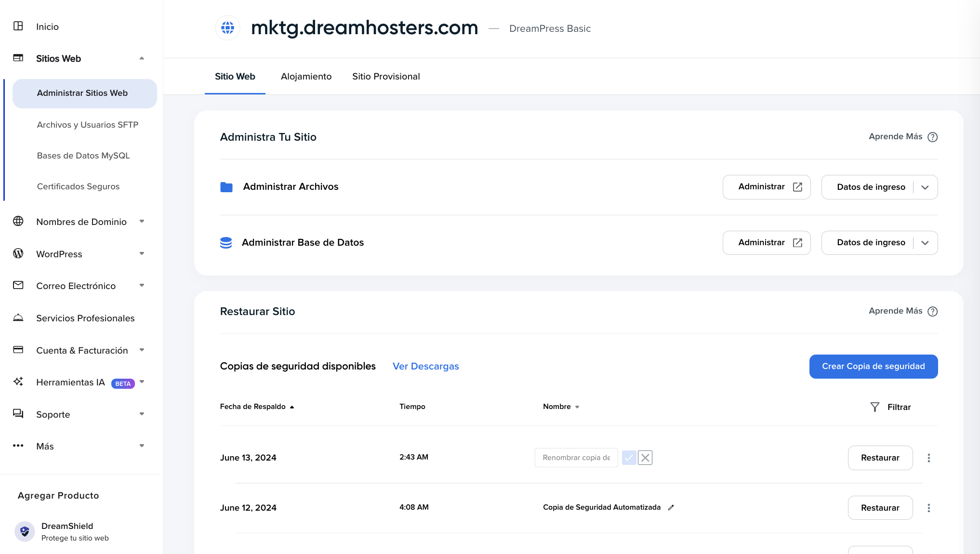The width and height of the screenshot is (980, 554).
Task: Expand Datos de ingreso for Base de Datos
Action: (925, 243)
